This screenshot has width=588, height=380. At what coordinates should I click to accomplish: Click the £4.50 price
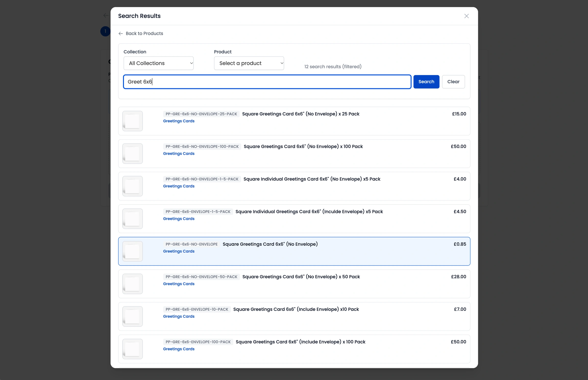460,212
